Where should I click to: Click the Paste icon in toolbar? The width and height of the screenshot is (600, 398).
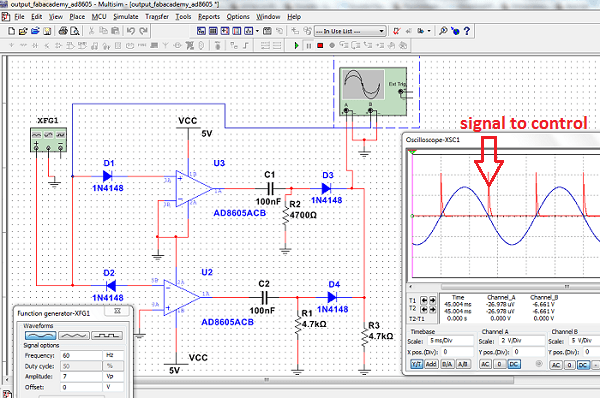pyautogui.click(x=115, y=31)
